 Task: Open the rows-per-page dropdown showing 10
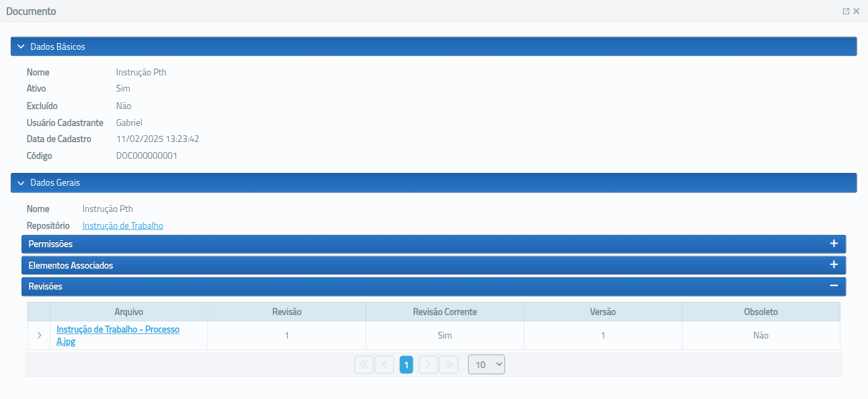(x=486, y=365)
